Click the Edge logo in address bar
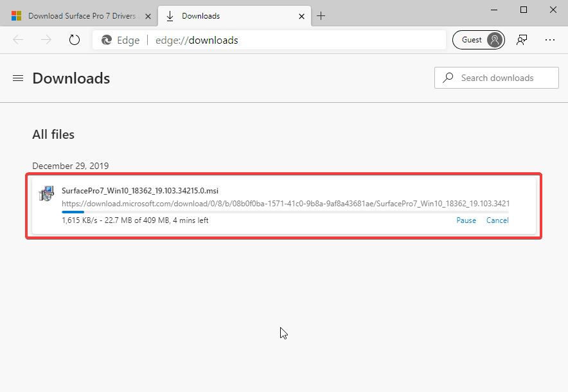The image size is (568, 392). (107, 40)
